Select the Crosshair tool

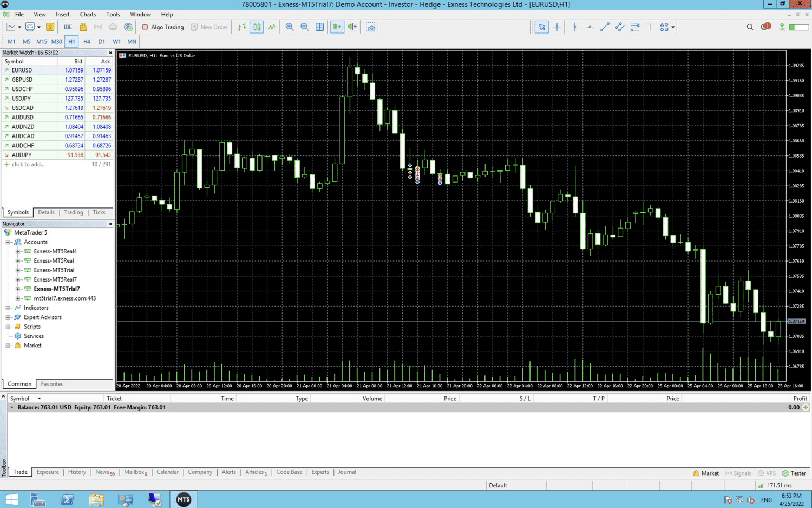[x=557, y=27]
